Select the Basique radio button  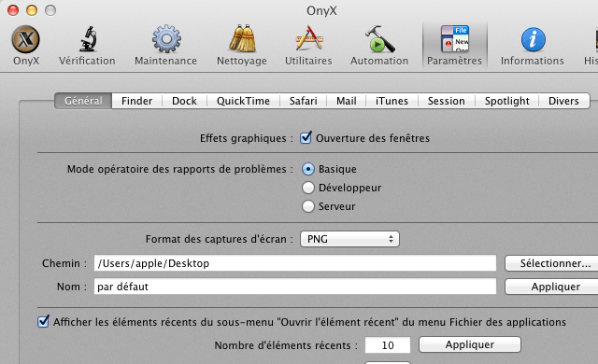pos(308,169)
